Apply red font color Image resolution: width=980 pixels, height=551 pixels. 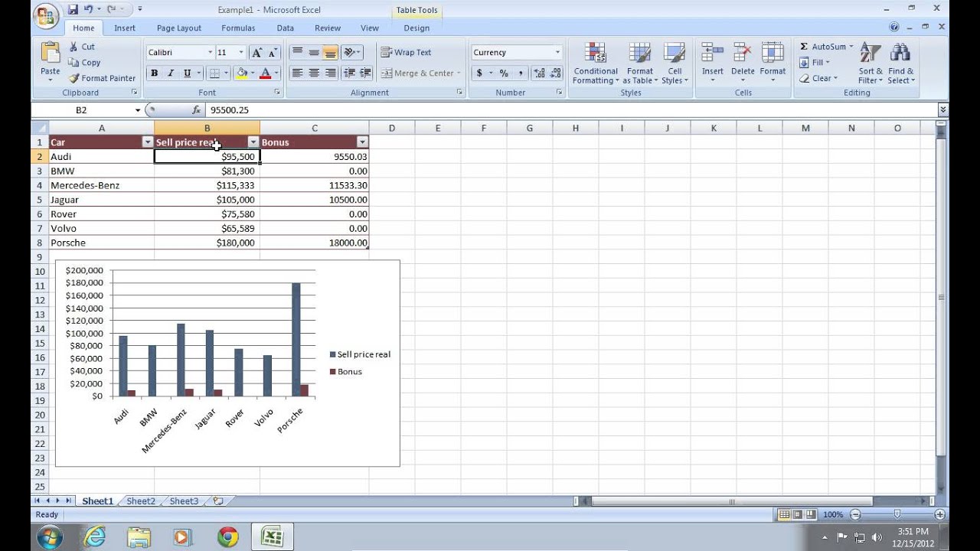(266, 73)
